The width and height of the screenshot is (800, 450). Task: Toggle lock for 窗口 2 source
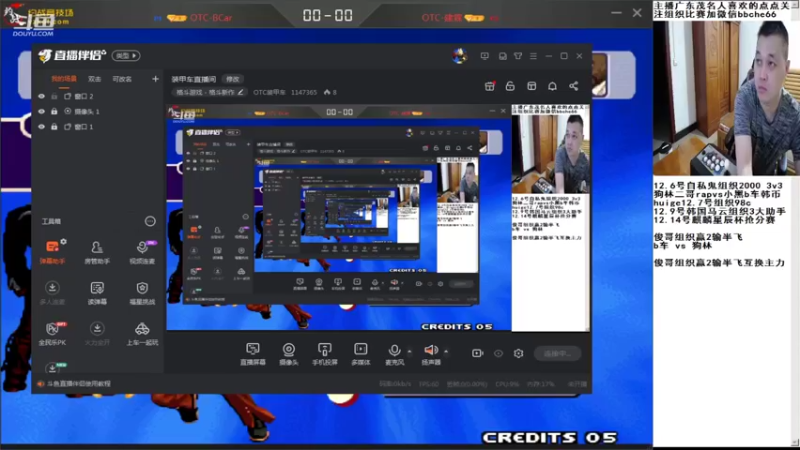54,96
